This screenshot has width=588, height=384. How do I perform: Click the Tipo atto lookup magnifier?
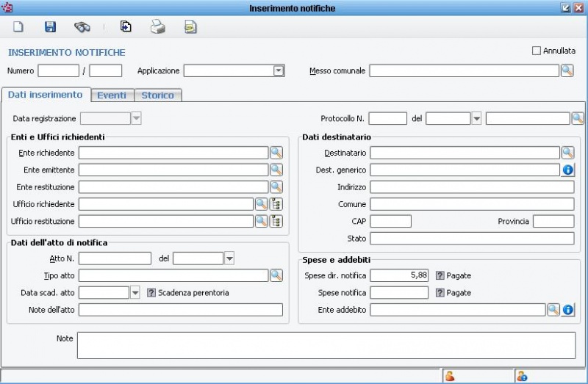coord(276,275)
